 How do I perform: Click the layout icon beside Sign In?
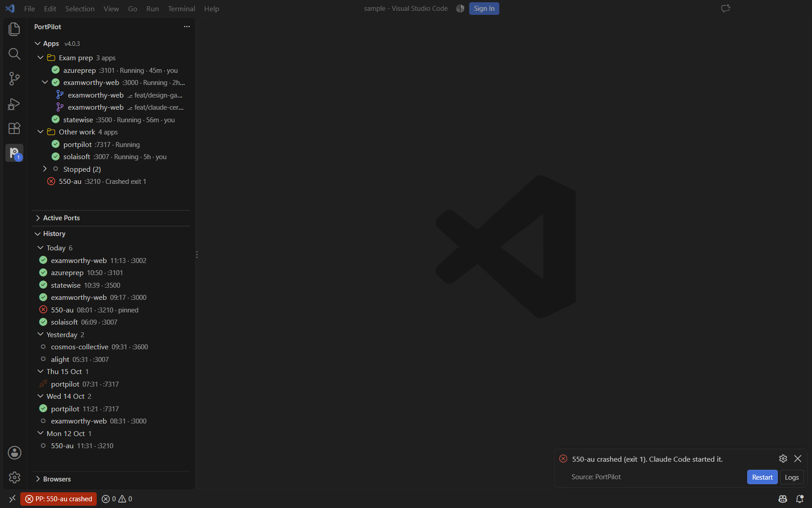tap(460, 9)
